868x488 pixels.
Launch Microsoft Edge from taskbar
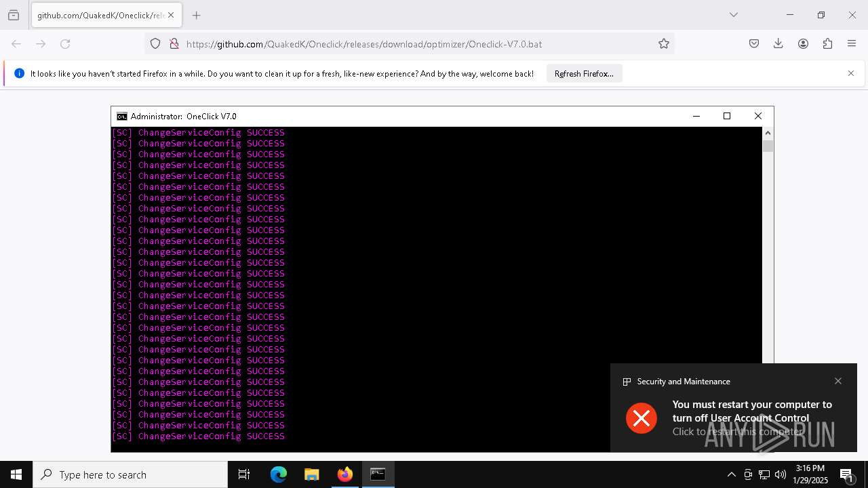279,474
